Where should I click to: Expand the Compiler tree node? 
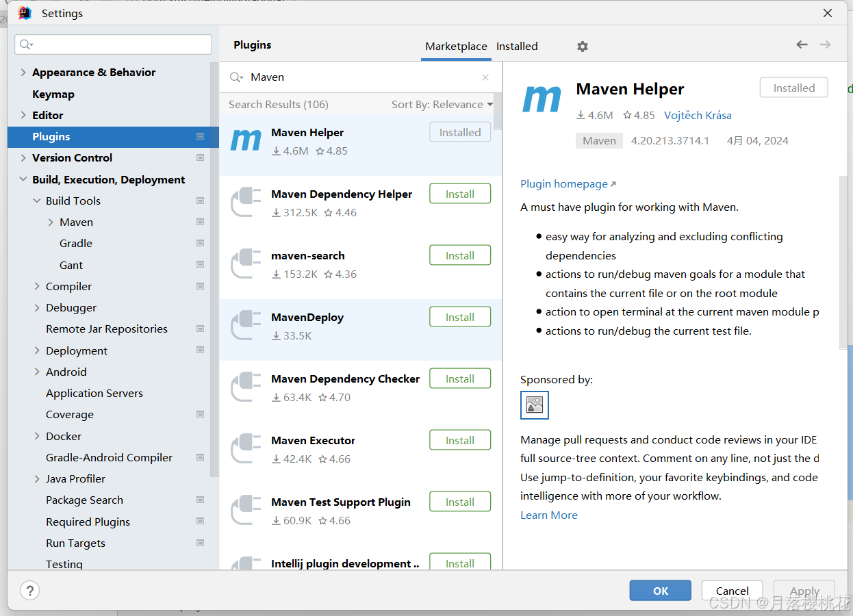[x=37, y=287]
